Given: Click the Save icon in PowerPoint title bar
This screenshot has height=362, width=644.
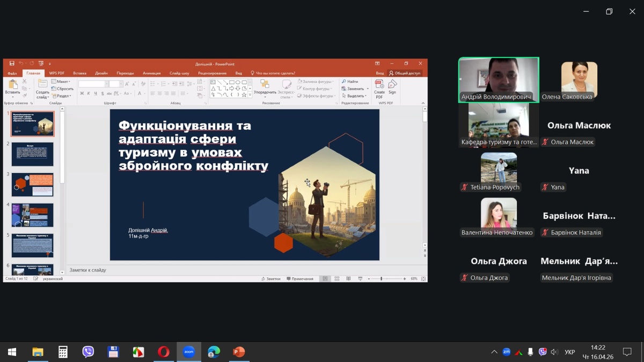Looking at the screenshot, I should [x=12, y=63].
